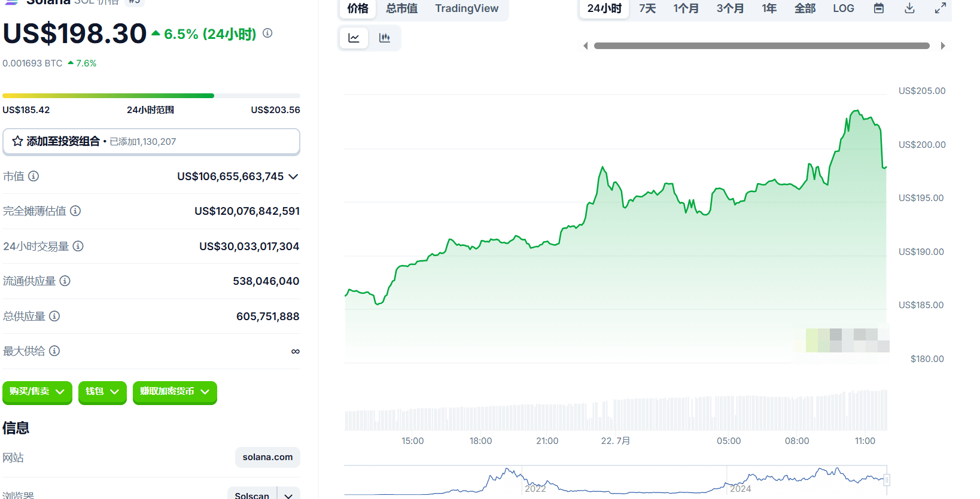
Task: Click the chart scrollbar right arrow
Action: (943, 46)
